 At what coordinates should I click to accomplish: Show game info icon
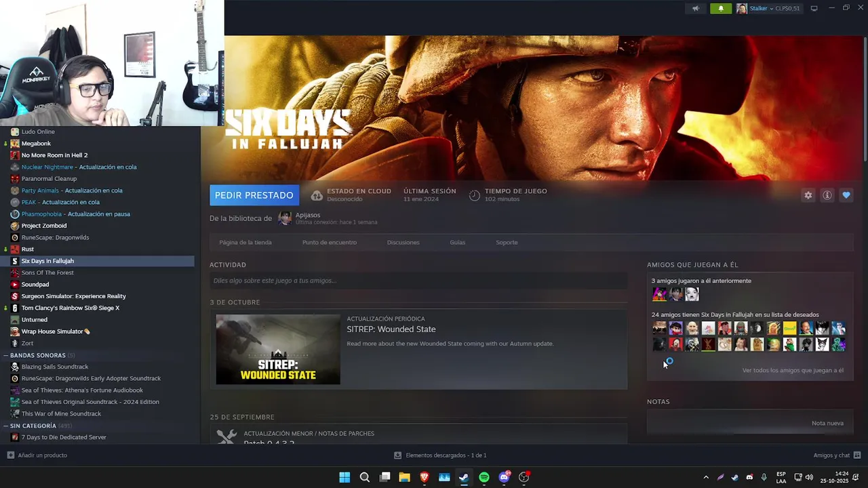coord(827,195)
